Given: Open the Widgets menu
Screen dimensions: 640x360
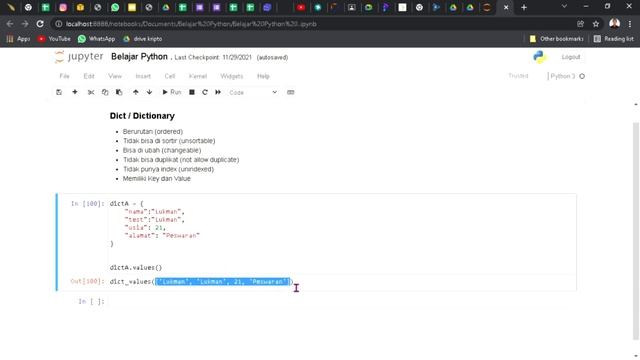Looking at the screenshot, I should tap(231, 76).
